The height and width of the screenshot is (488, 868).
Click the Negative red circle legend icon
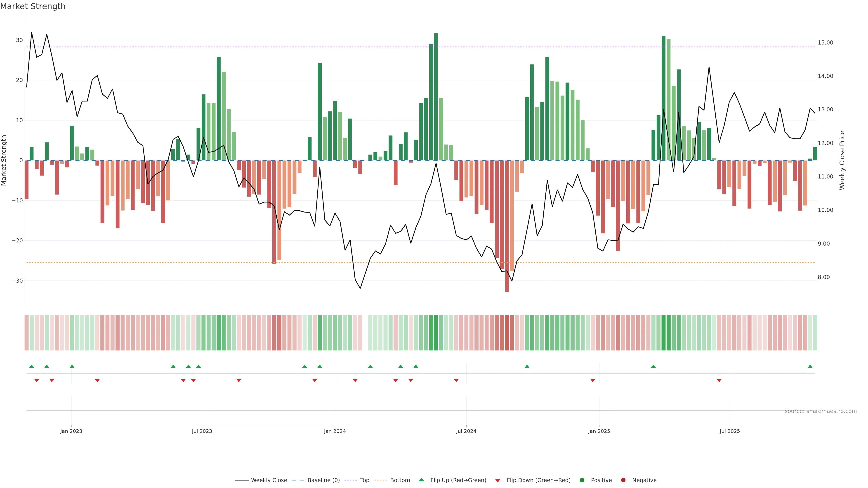coord(623,480)
